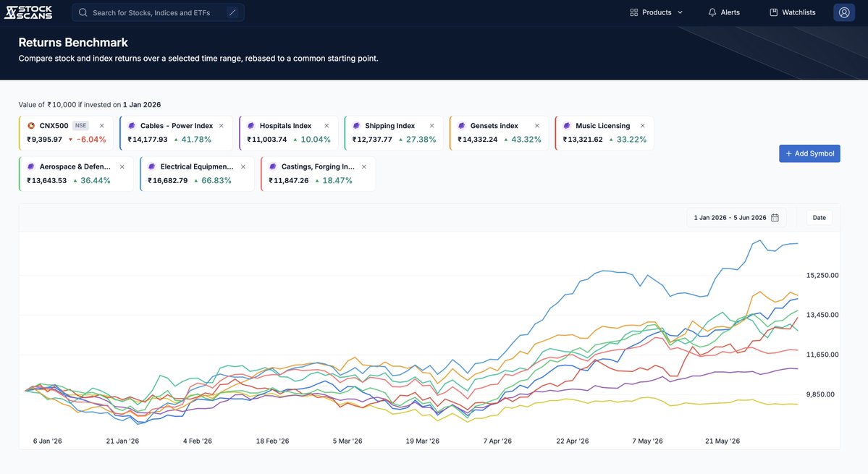Click the CNX500 symbol icon
The width and height of the screenshot is (868, 474).
click(x=31, y=125)
